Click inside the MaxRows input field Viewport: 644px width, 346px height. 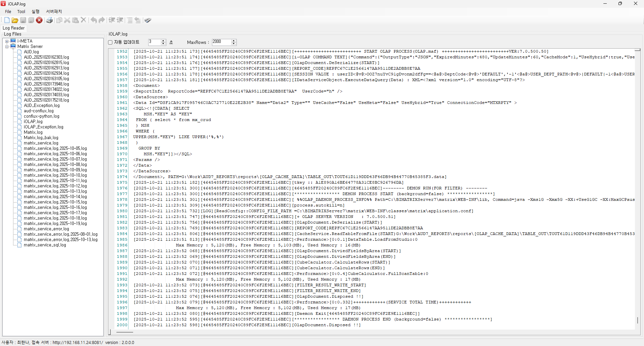[x=221, y=42]
